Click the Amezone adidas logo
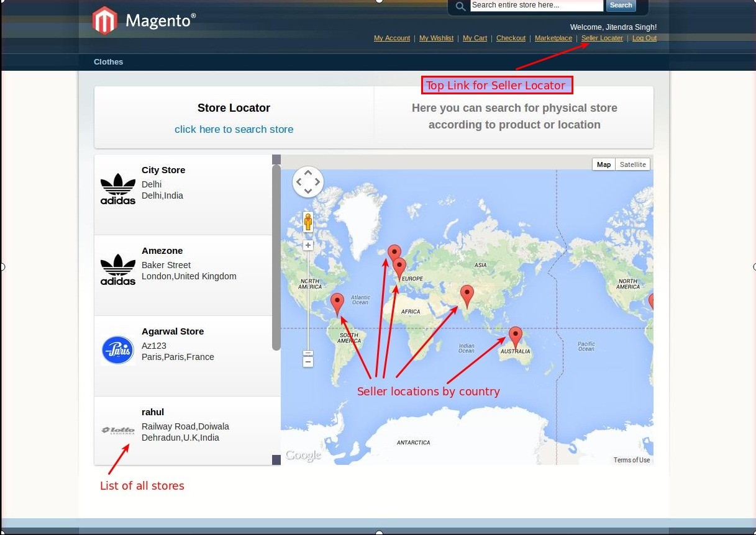Screen dimensions: 756x535 pos(118,269)
